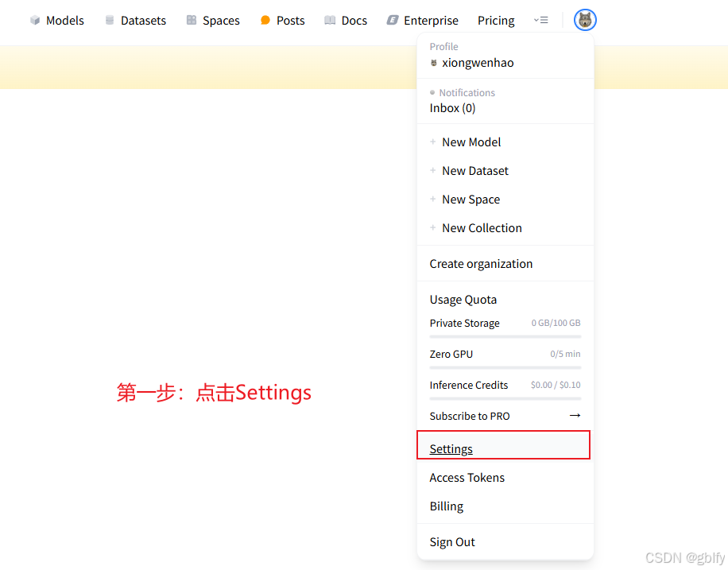
Task: Click the 0/5 min value
Action: [565, 354]
